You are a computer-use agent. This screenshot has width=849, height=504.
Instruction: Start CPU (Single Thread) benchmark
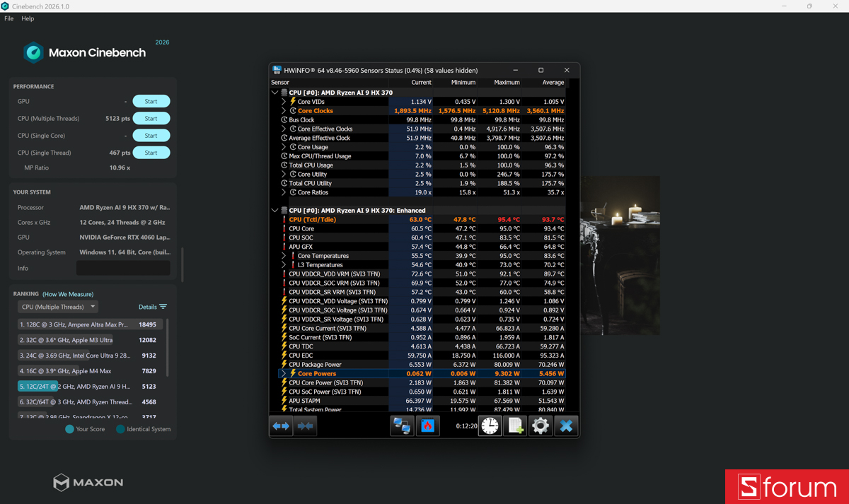click(151, 153)
